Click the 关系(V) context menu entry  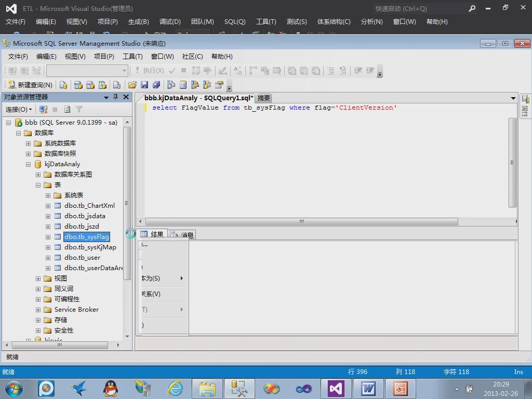[164, 294]
